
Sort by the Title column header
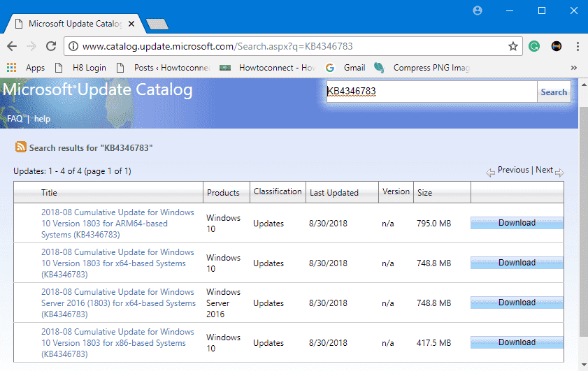[x=49, y=193]
